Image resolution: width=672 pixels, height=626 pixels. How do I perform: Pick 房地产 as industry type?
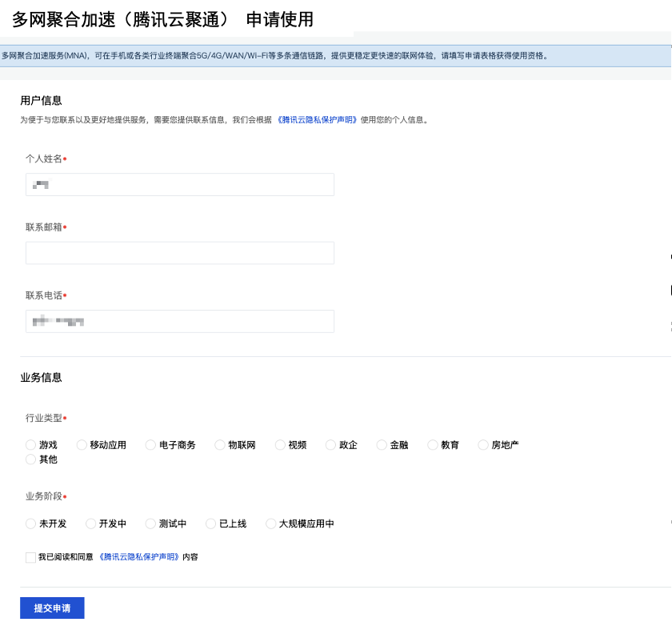[x=483, y=445]
